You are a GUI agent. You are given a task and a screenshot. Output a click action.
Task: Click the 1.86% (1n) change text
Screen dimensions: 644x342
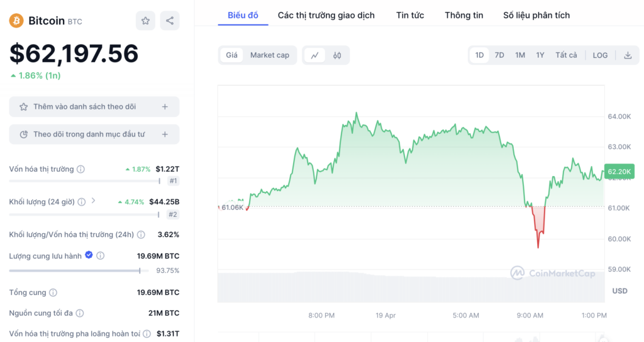[36, 75]
